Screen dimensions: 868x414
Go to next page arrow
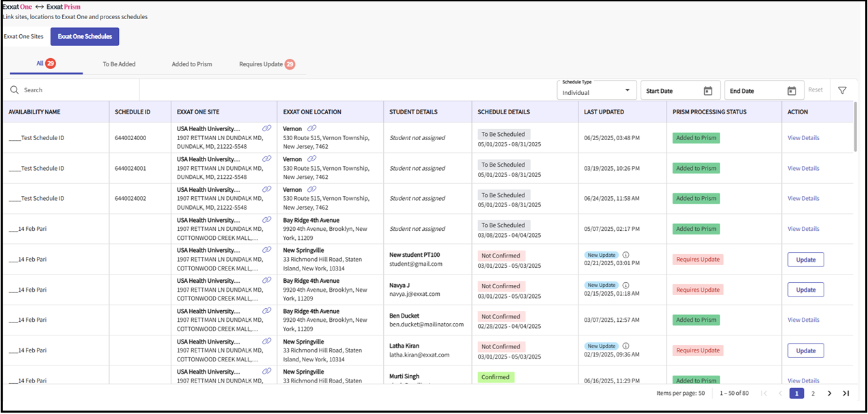[829, 394]
